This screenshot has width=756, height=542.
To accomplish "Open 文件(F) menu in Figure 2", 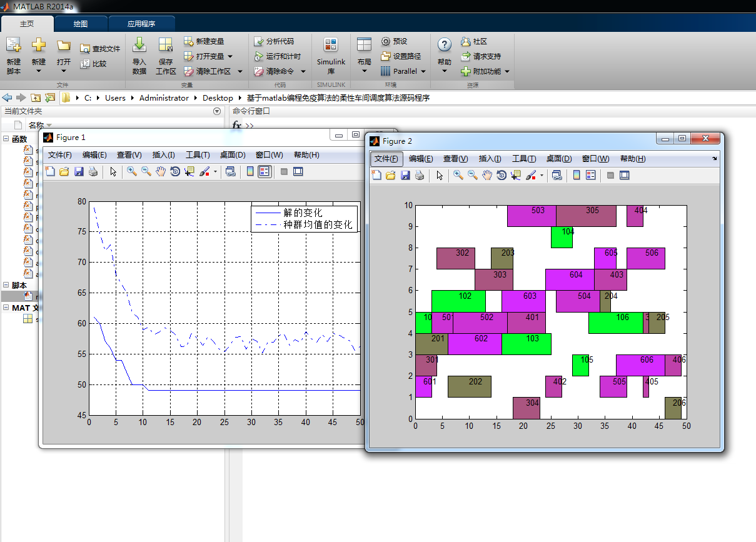I will point(386,159).
